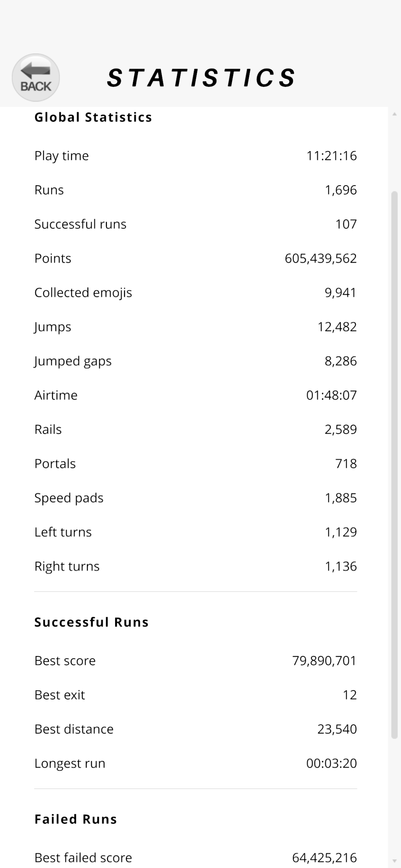Image resolution: width=401 pixels, height=868 pixels.
Task: Click the Failed Runs section heading
Action: [76, 819]
